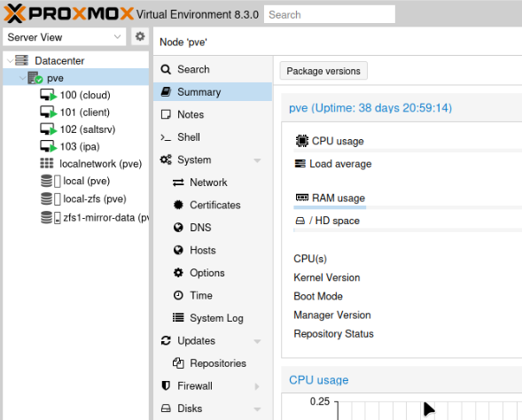Collapse the Disks submenu arrow

coord(257,409)
